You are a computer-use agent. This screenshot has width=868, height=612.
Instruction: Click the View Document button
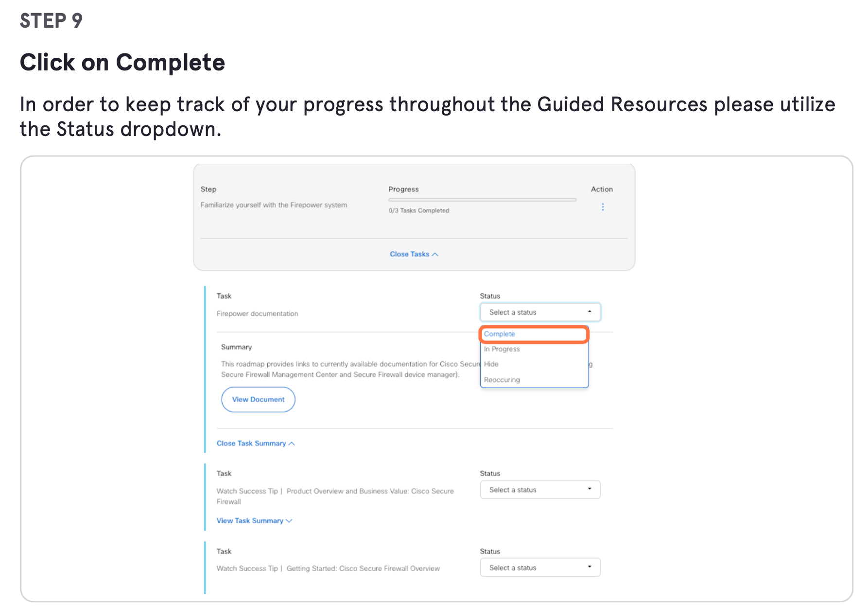coord(258,399)
